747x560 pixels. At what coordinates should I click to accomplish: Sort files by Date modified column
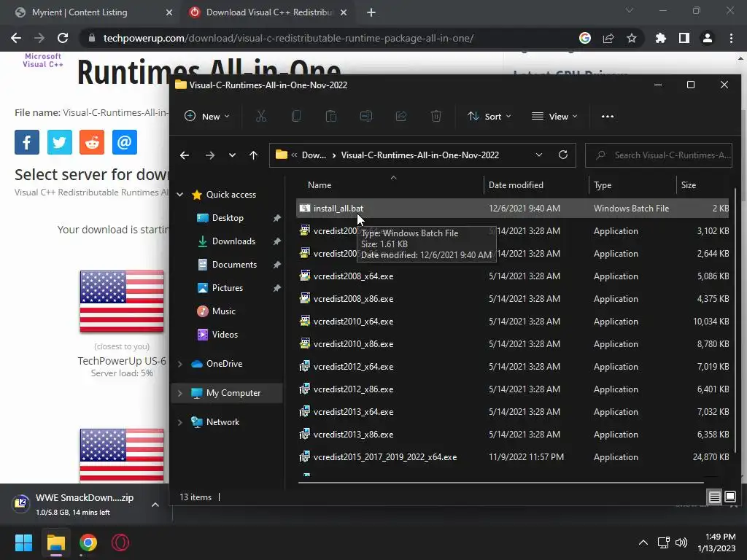point(536,184)
